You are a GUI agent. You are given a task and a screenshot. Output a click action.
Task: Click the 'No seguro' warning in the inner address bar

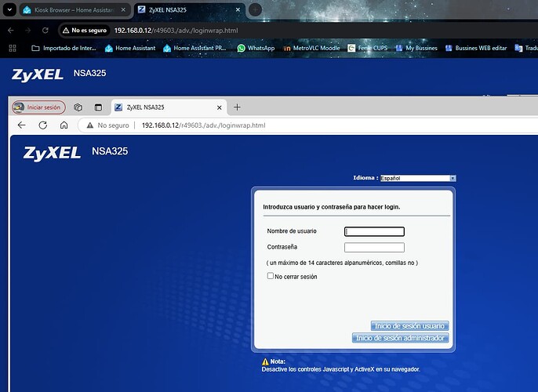coord(107,125)
